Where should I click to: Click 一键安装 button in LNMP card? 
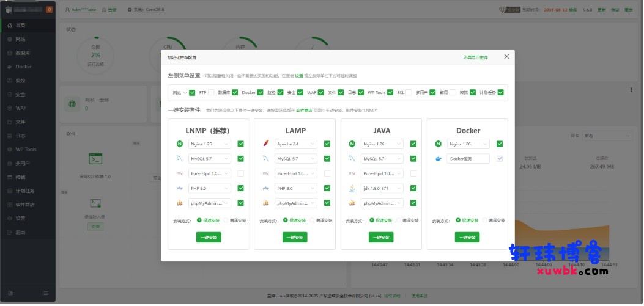(x=209, y=238)
